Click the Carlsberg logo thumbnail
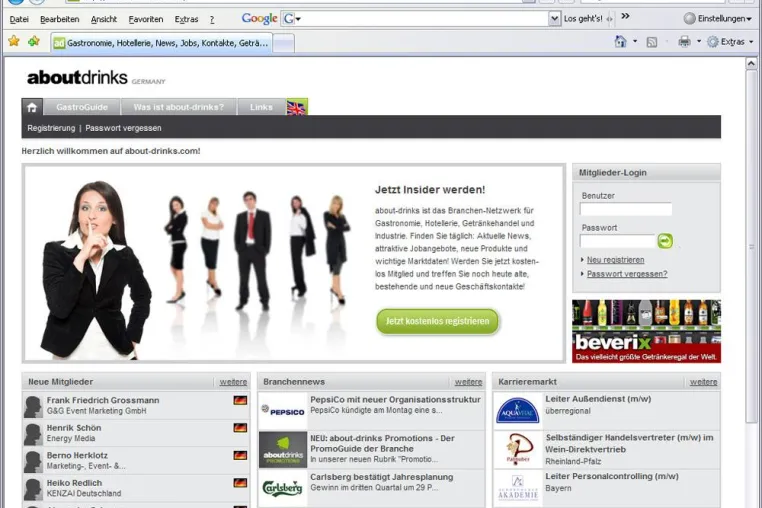Viewport: 762px width, 508px height. tap(283, 488)
